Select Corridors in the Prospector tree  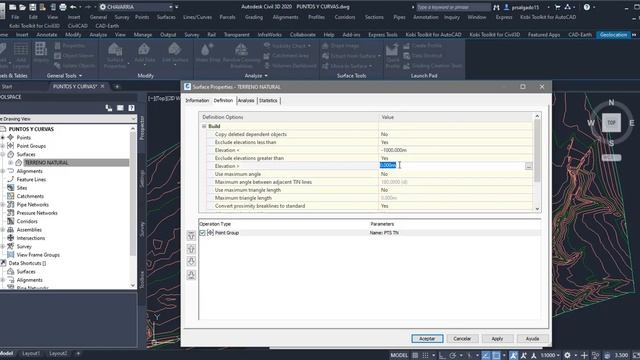27,221
